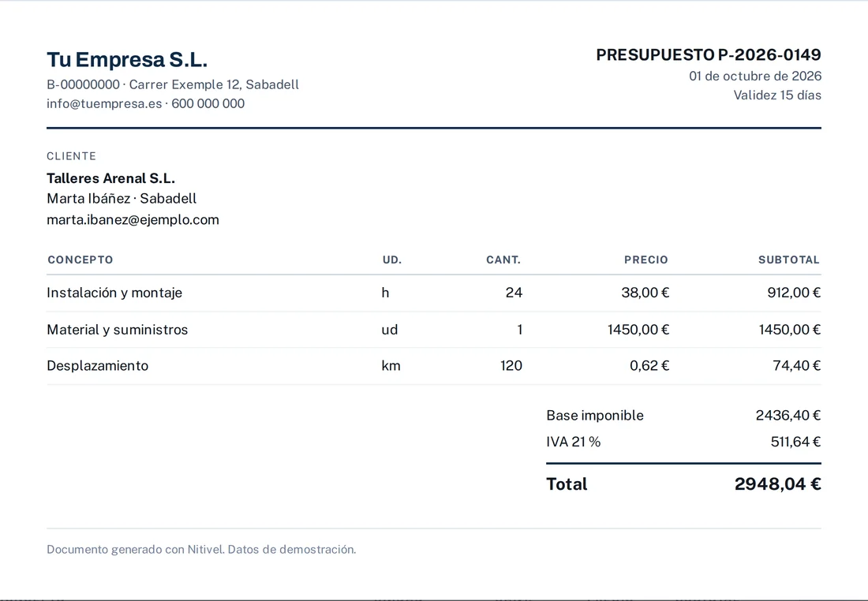Click the Documento generado con Nitivel footer
The width and height of the screenshot is (868, 601).
pyautogui.click(x=201, y=550)
